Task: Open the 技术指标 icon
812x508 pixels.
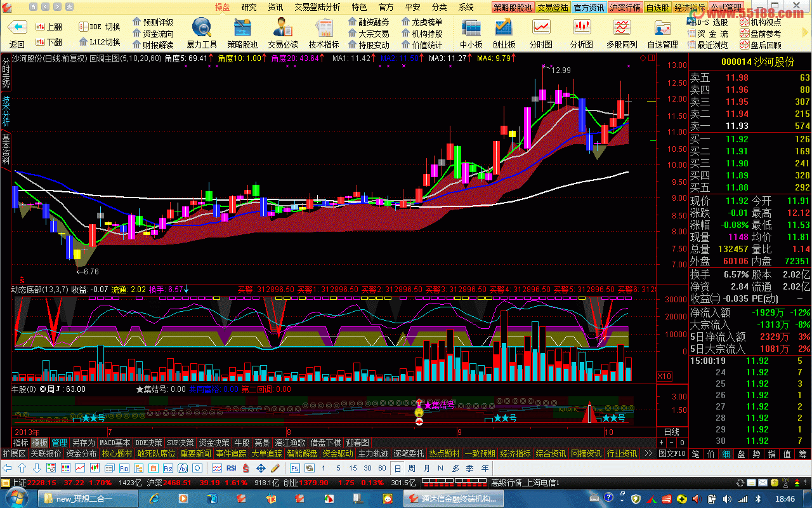Action: point(324,27)
